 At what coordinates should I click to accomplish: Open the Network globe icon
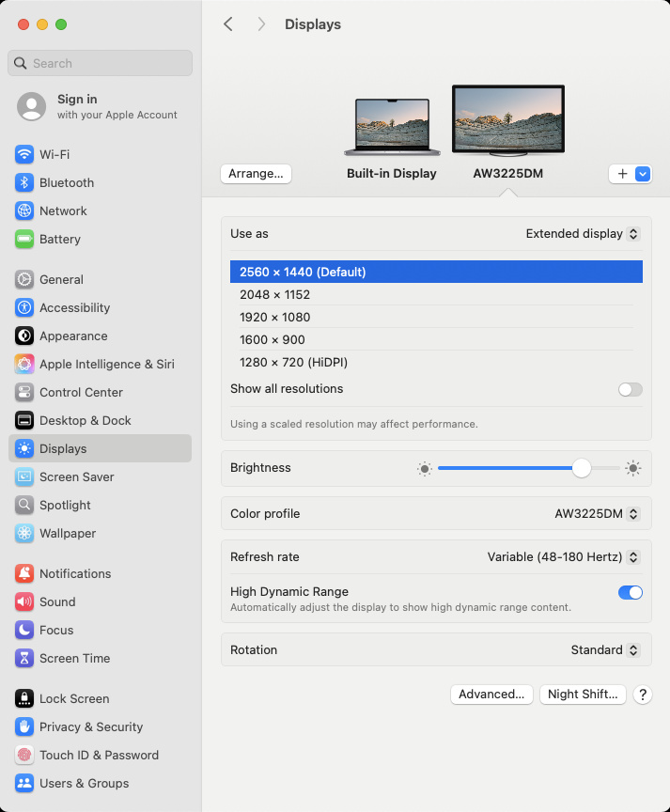(x=24, y=211)
